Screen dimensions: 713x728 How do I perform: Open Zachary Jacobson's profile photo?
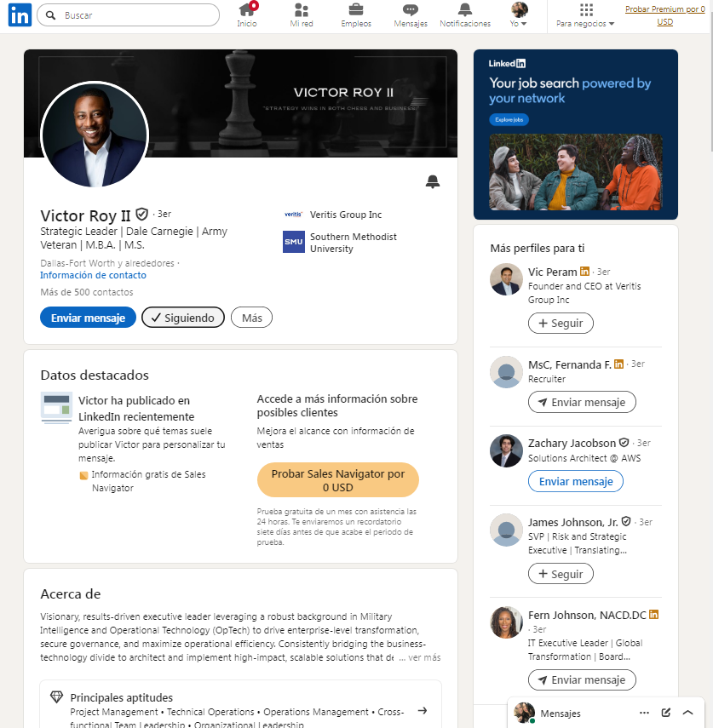[506, 450]
